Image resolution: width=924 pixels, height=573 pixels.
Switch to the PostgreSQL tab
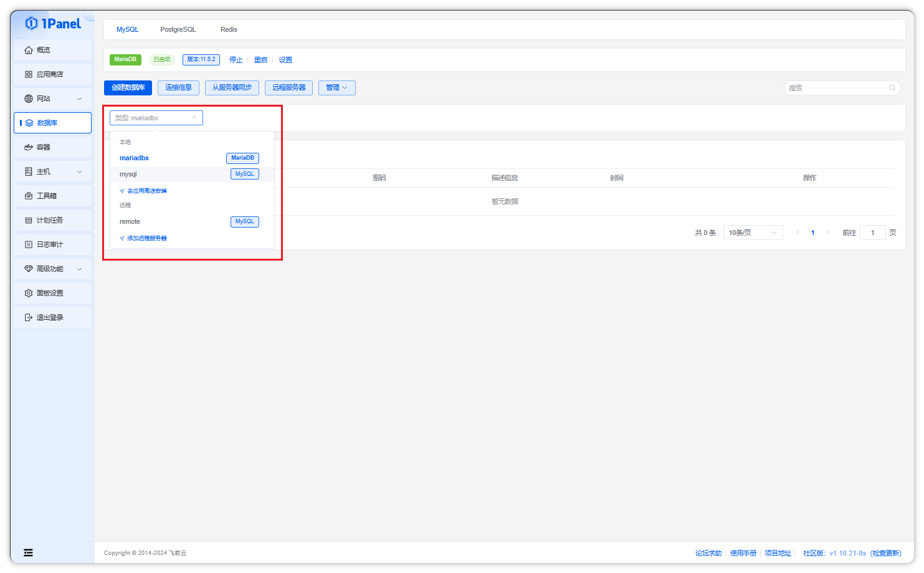pyautogui.click(x=178, y=29)
